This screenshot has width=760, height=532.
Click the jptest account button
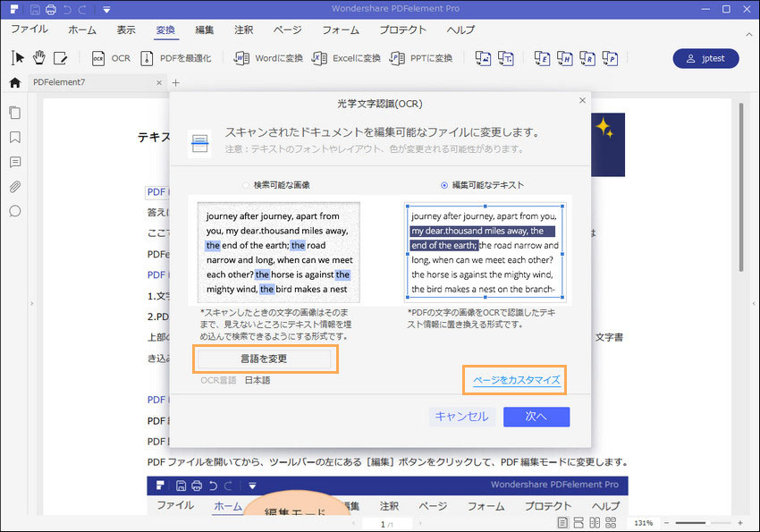705,59
